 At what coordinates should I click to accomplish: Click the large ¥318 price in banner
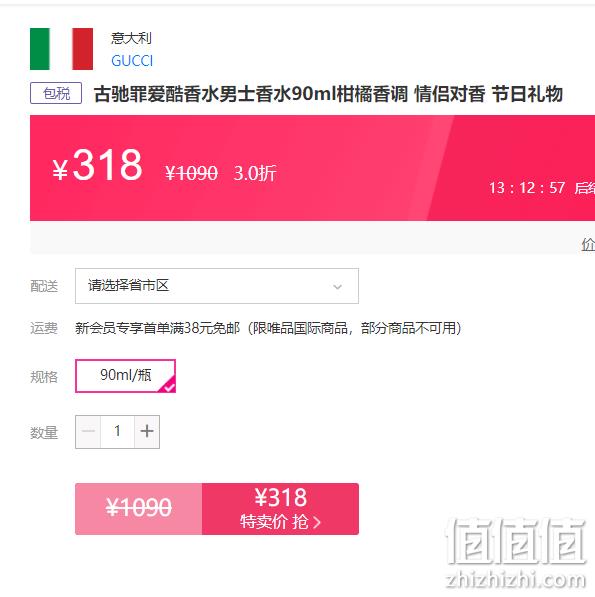pyautogui.click(x=97, y=166)
